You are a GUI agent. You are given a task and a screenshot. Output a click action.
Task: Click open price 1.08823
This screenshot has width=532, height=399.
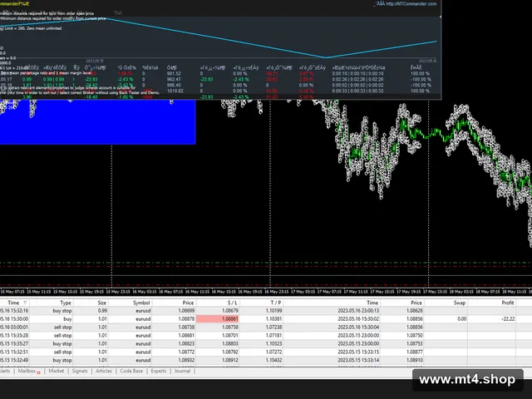pos(186,343)
